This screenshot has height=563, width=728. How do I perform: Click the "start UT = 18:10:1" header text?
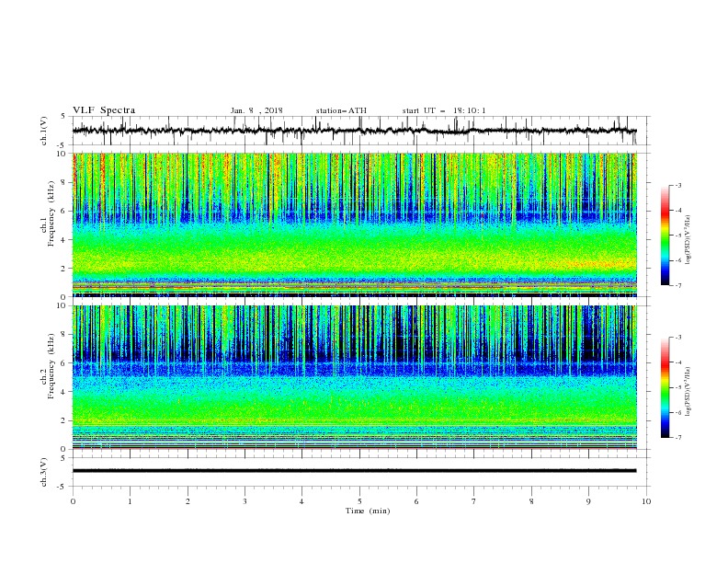(x=444, y=110)
